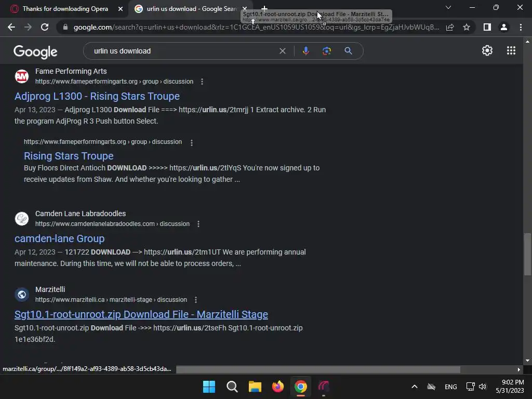Screen dimensions: 532x399
Task: Launch Firefox from the taskbar
Action: point(278,387)
